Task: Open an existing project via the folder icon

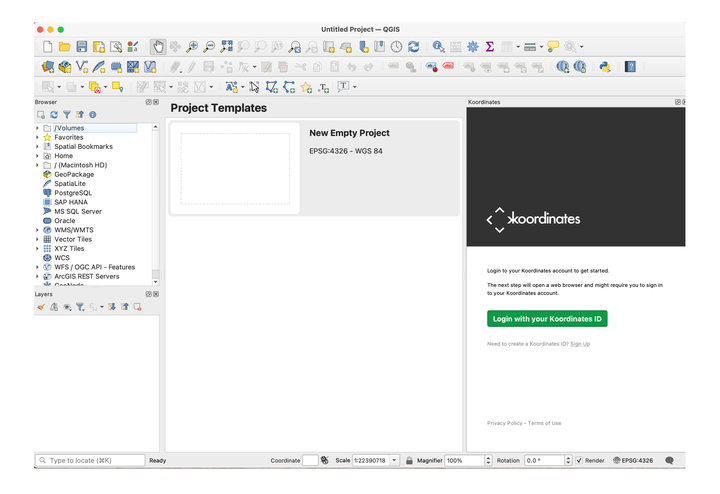Action: [x=64, y=46]
